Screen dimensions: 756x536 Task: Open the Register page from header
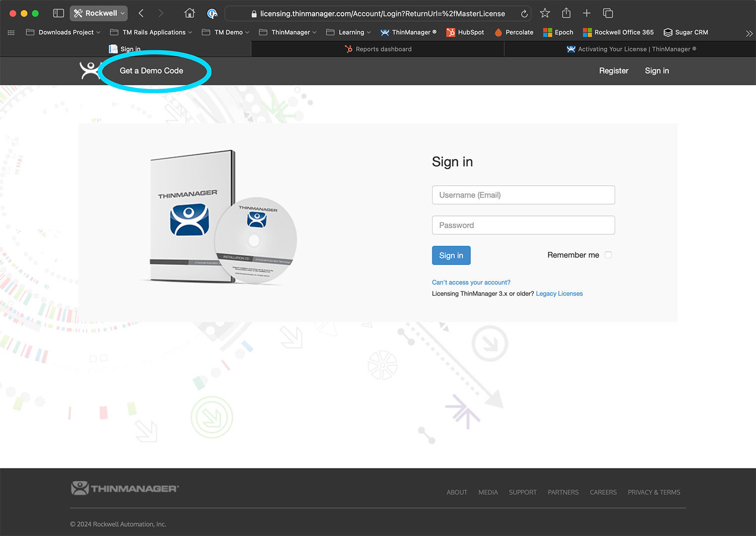(614, 70)
